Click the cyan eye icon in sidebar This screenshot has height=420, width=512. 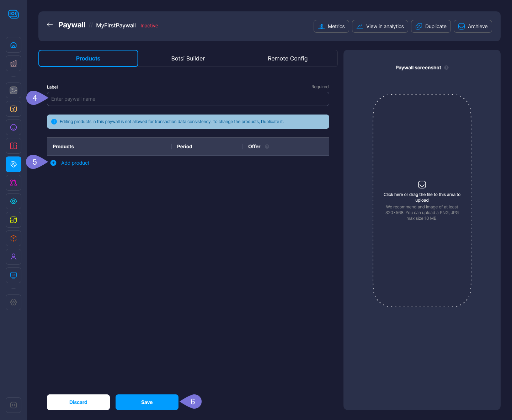[14, 201]
